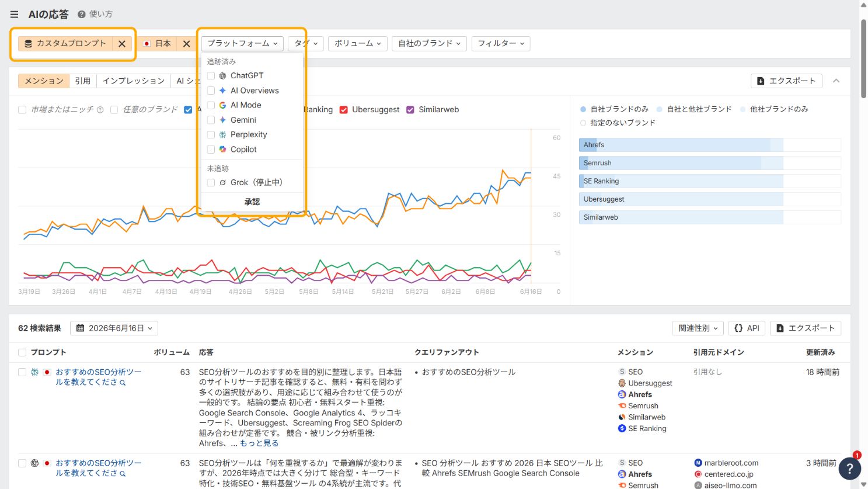The height and width of the screenshot is (489, 868).
Task: Click the magnifier icon in the 18 時間前 prompt
Action: 123,383
